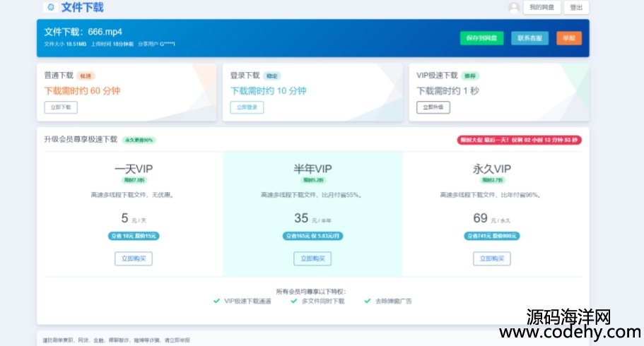This screenshot has height=346, width=644.
Task: Click 立即升级 under VIP极速下载
Action: pyautogui.click(x=433, y=107)
